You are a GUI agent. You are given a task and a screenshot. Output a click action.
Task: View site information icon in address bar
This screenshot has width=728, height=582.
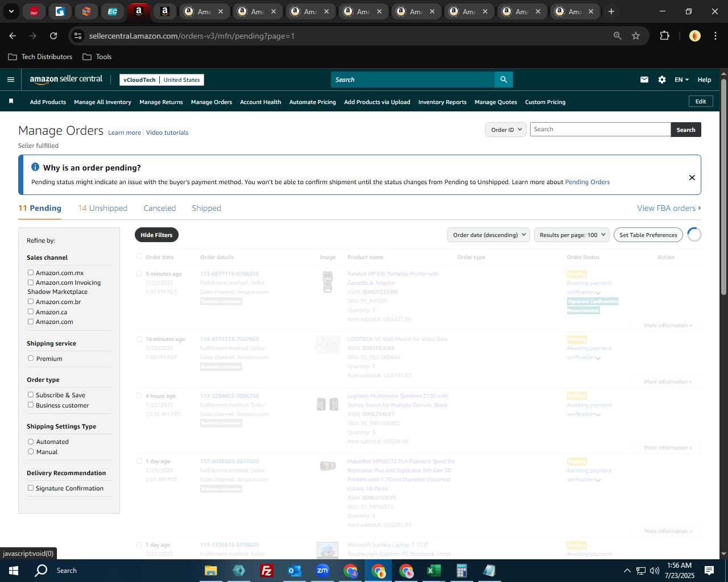78,36
